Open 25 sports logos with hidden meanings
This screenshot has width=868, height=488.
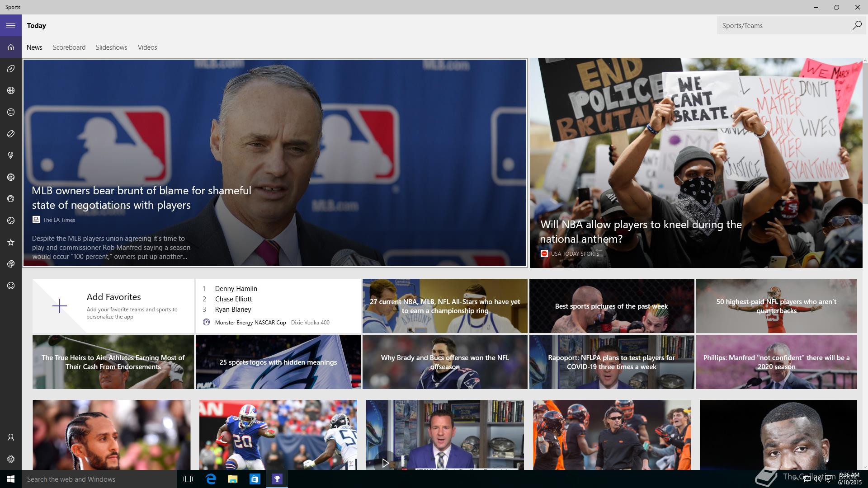[278, 362]
